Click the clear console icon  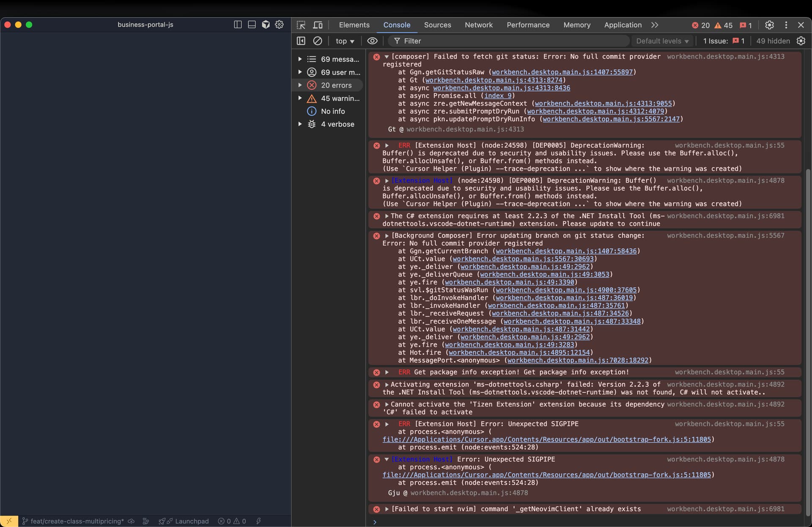tap(317, 41)
